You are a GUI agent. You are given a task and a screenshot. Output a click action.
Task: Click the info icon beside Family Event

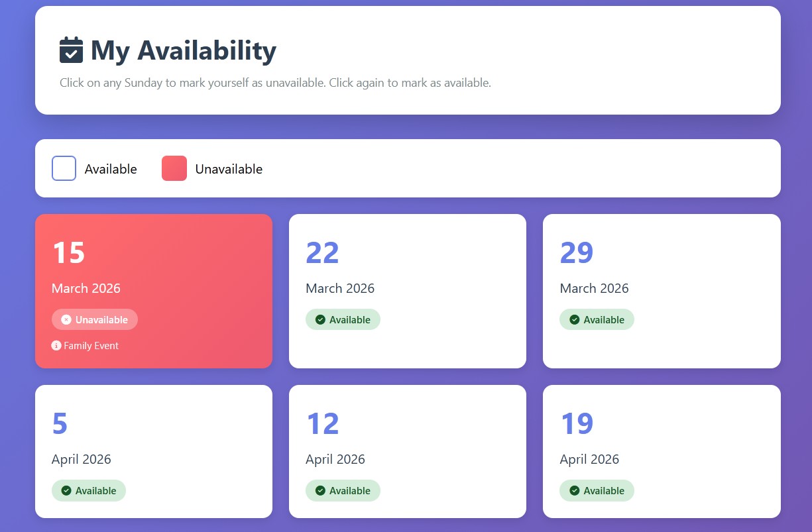pyautogui.click(x=56, y=345)
